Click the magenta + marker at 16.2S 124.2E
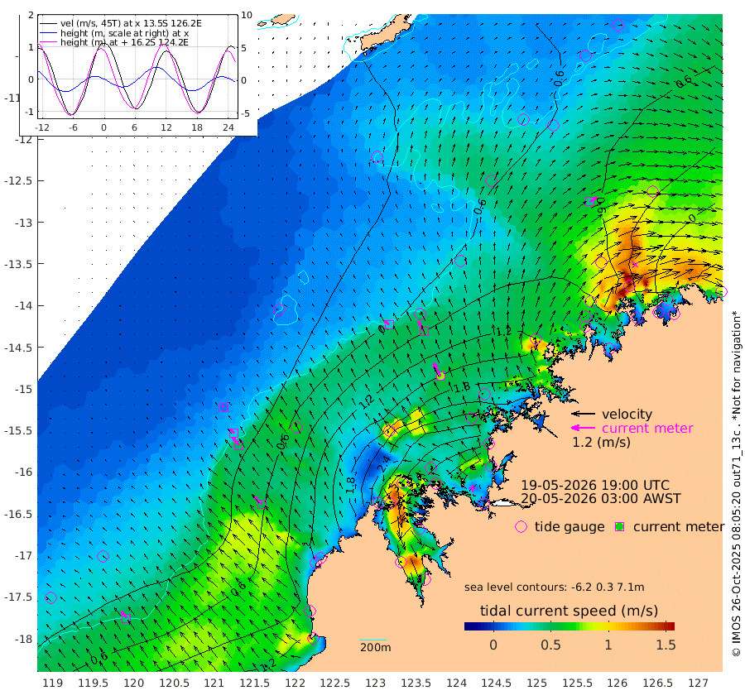The width and height of the screenshot is (745, 700). pyautogui.click(x=473, y=487)
